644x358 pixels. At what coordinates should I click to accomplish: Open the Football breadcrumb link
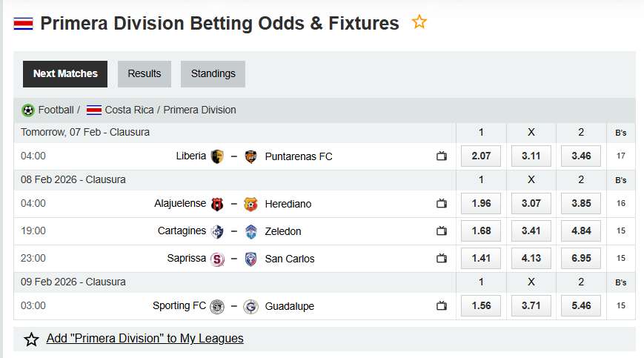tap(56, 110)
